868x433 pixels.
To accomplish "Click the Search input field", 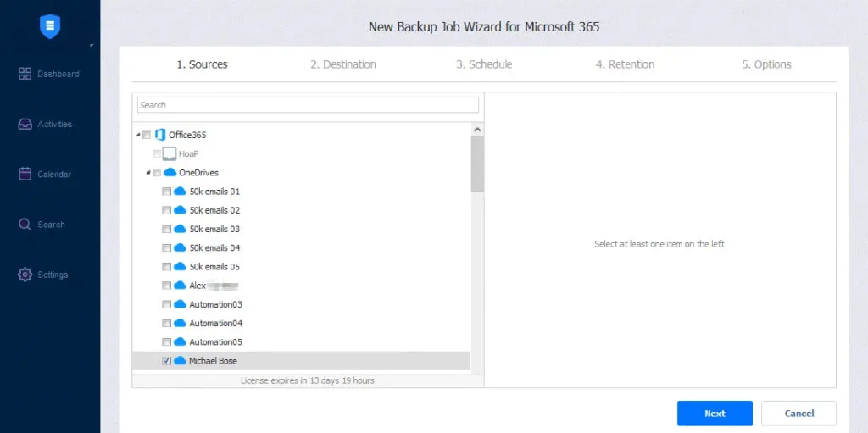I will pos(308,105).
